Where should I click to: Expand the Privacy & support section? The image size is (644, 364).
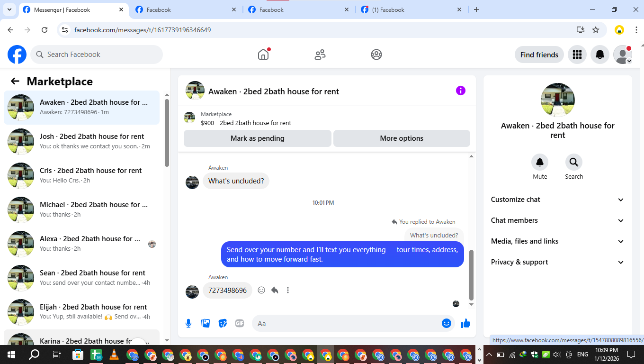pyautogui.click(x=557, y=262)
